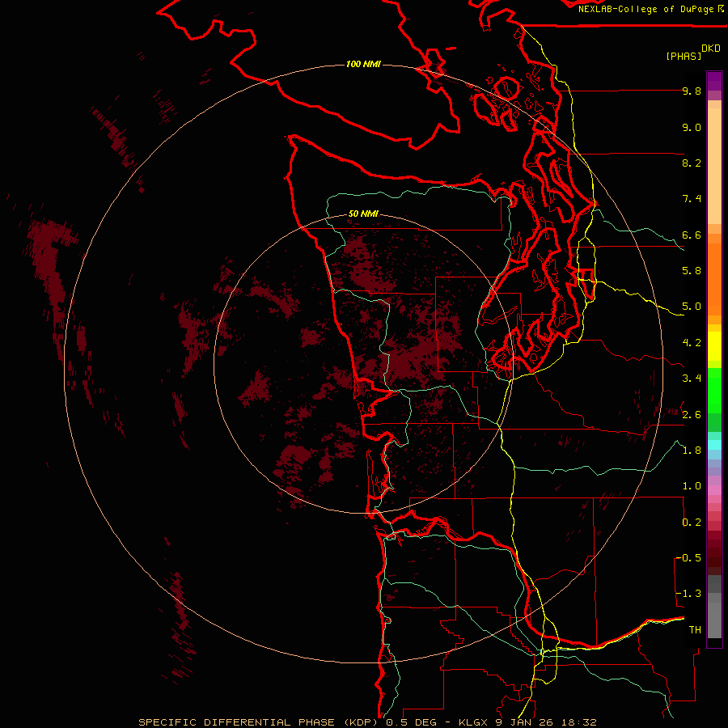Image resolution: width=728 pixels, height=728 pixels.
Task: Click the 9.0 value on the scale
Action: tap(692, 127)
